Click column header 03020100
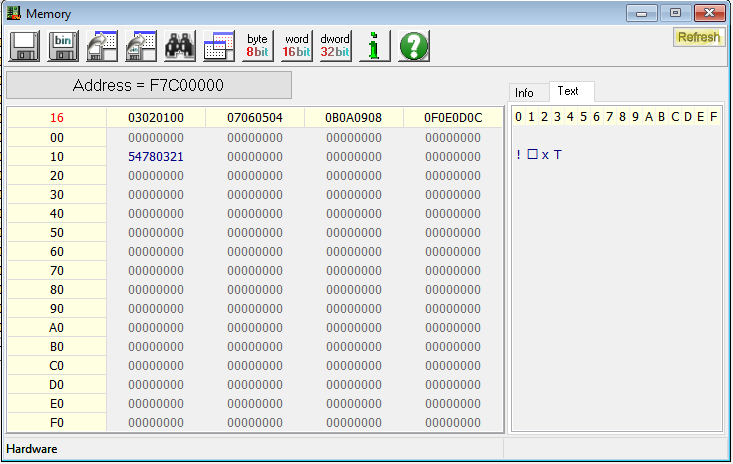733x464 pixels. point(156,118)
